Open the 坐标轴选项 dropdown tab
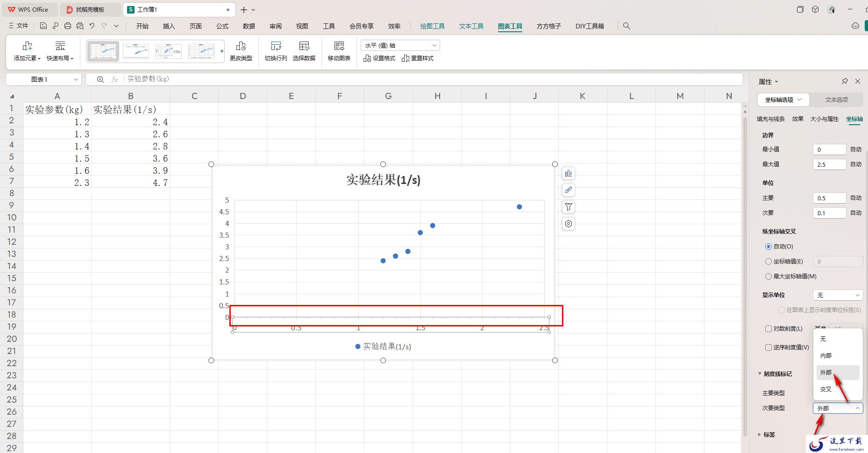 point(783,100)
